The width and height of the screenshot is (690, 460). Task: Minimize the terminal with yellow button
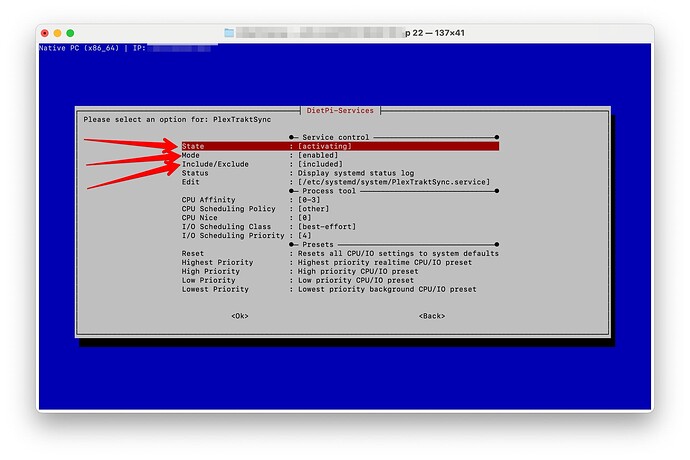coord(57,33)
